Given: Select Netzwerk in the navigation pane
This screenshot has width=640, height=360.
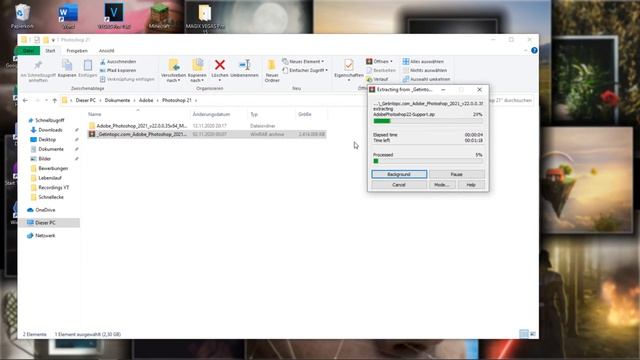Looking at the screenshot, I should 45,236.
